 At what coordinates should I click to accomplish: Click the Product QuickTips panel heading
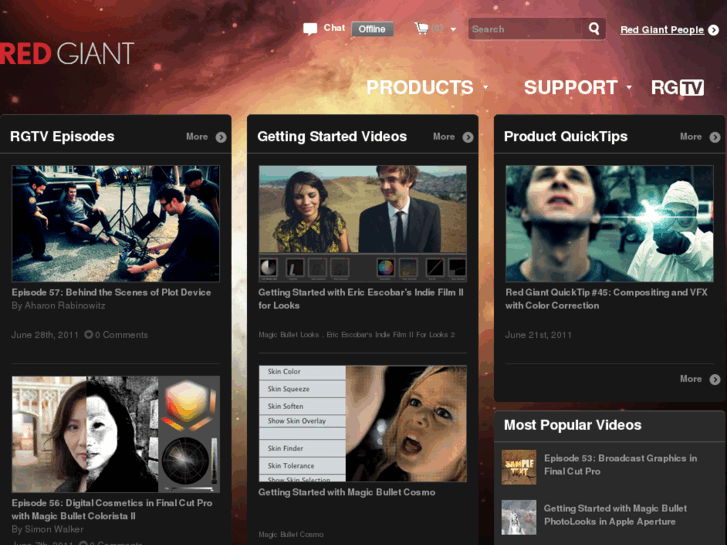(x=566, y=136)
